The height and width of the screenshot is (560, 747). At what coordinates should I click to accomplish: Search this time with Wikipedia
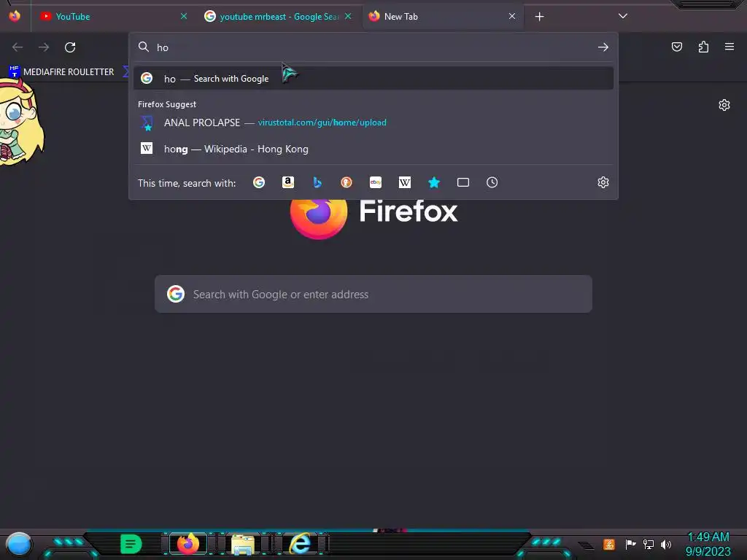click(404, 182)
